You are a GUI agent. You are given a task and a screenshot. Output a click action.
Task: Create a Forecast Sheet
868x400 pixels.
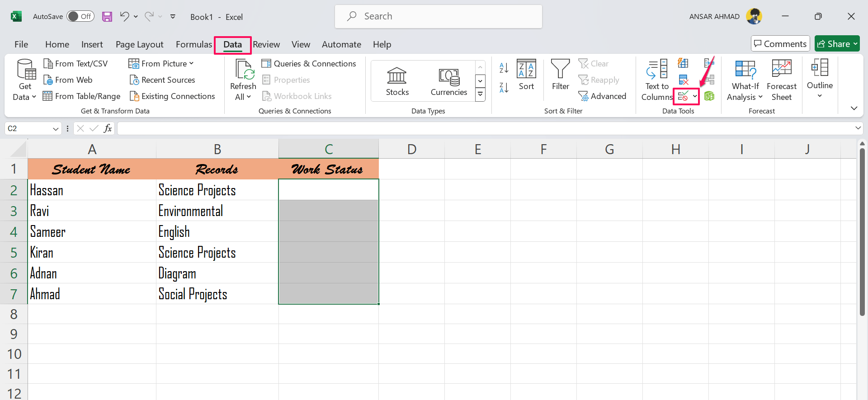click(x=782, y=80)
